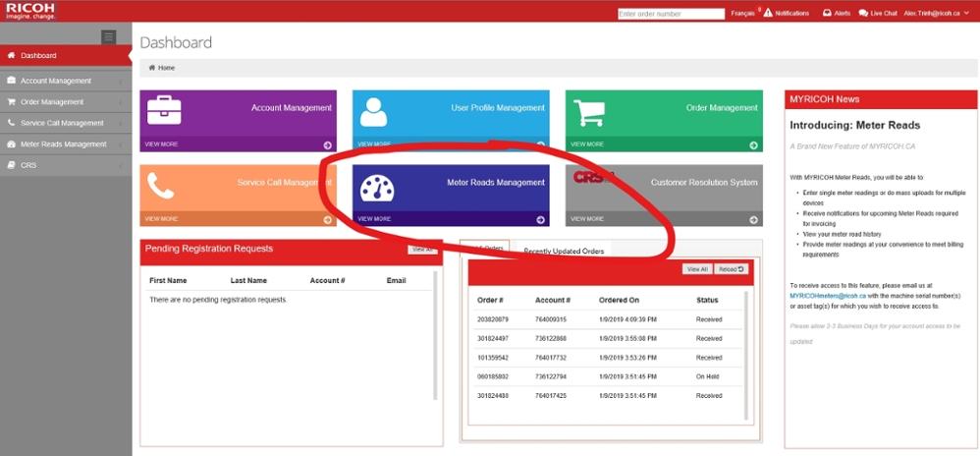Image resolution: width=980 pixels, height=456 pixels.
Task: Click the Last Name column header
Action: pyautogui.click(x=248, y=281)
